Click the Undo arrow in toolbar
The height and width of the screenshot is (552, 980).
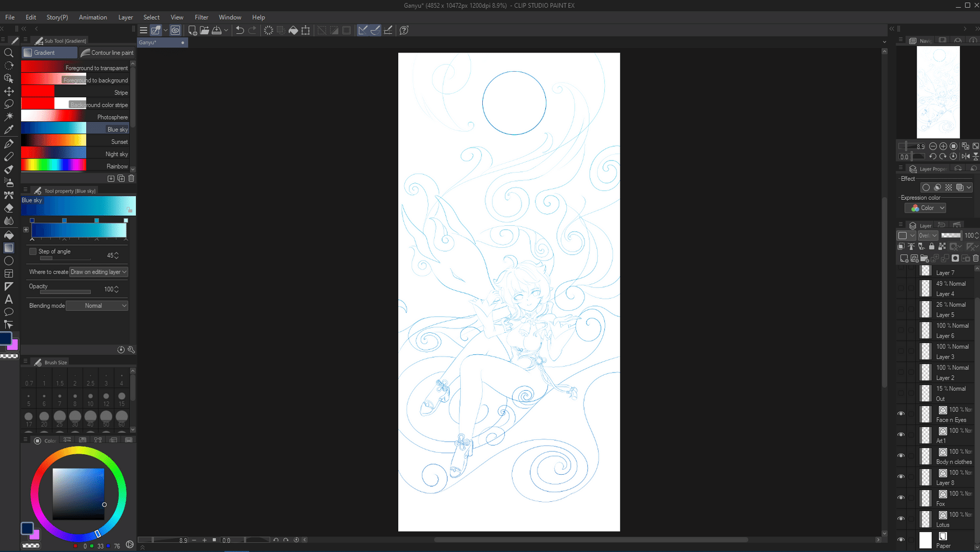point(240,30)
